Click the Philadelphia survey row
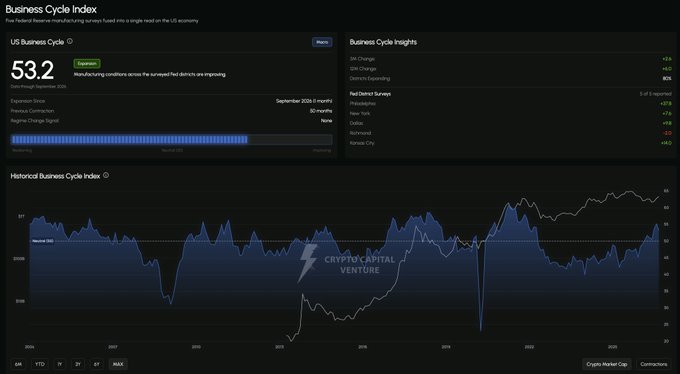The height and width of the screenshot is (374, 680). point(510,104)
